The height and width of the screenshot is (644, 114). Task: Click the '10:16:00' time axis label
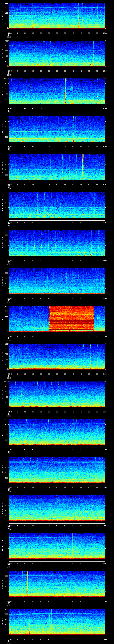[x=9, y=109]
